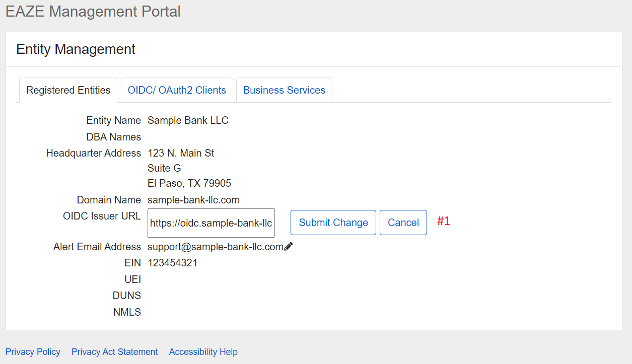This screenshot has width=632, height=364.
Task: Select the Sample Bank LLC entity name
Action: click(x=188, y=120)
